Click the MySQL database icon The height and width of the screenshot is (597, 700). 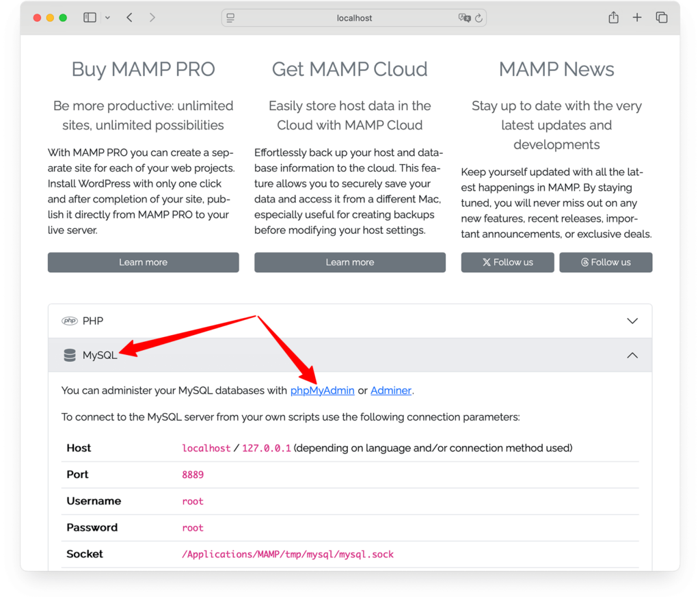(70, 356)
